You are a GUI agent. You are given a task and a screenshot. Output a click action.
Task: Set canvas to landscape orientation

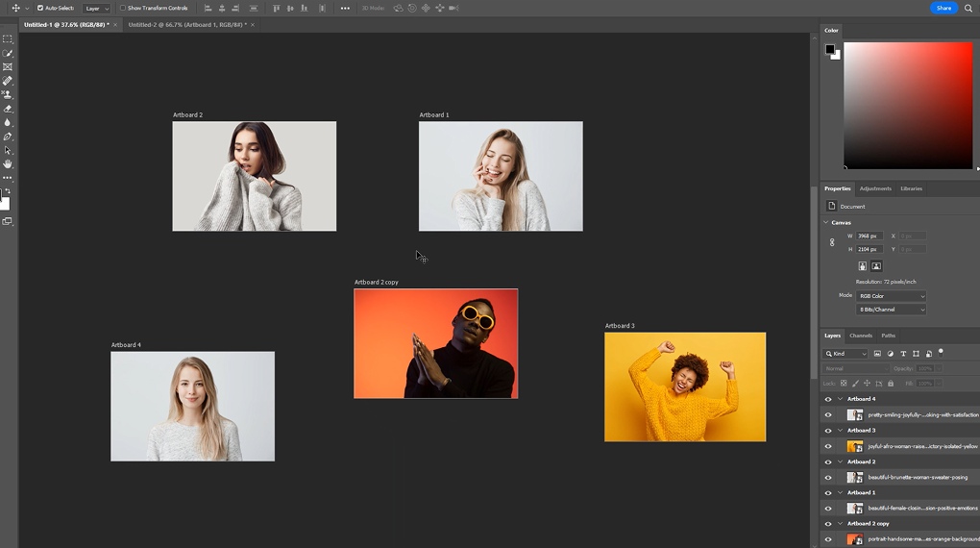pyautogui.click(x=876, y=266)
